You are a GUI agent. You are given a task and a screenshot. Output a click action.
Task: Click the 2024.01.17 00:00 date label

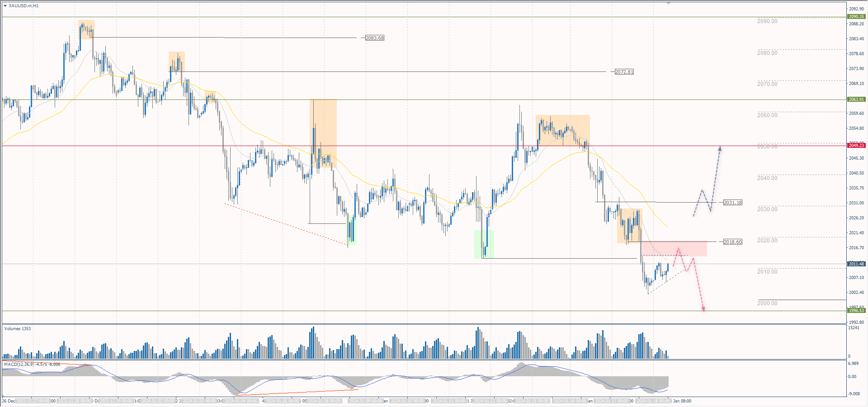click(x=612, y=401)
